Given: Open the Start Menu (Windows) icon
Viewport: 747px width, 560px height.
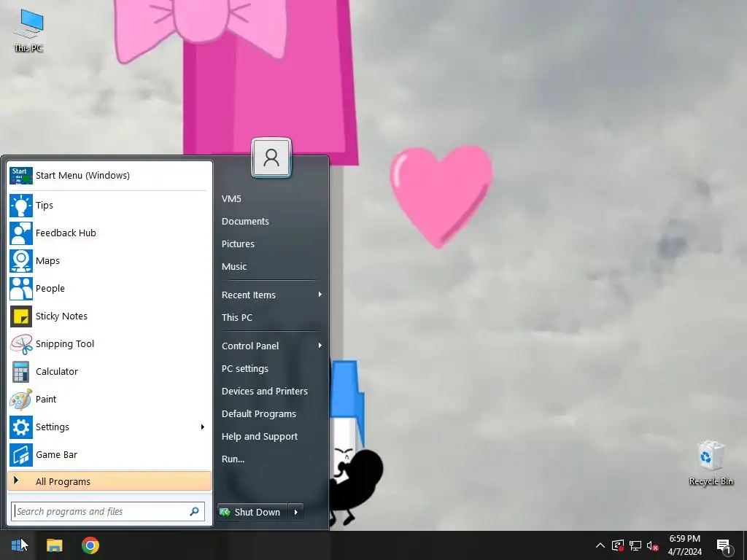Looking at the screenshot, I should click(21, 175).
